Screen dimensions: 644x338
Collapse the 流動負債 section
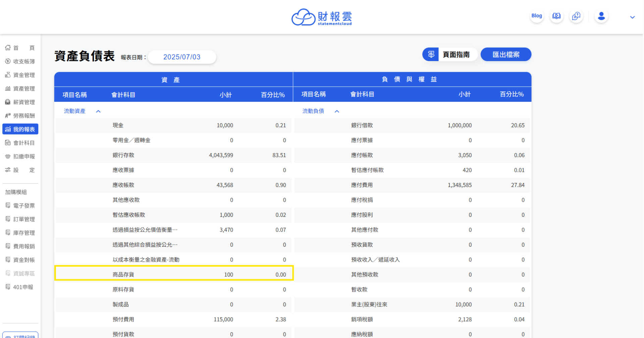click(x=337, y=111)
